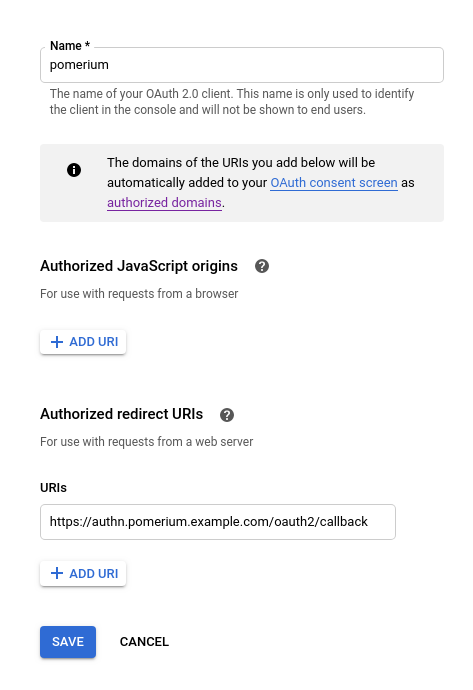The image size is (473, 690).
Task: Open the OAuth consent screen link
Action: click(x=334, y=183)
